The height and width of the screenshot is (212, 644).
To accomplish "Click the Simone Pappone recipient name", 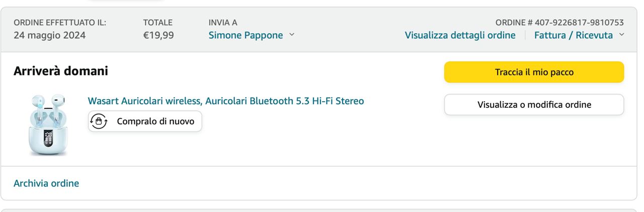I will pos(246,35).
